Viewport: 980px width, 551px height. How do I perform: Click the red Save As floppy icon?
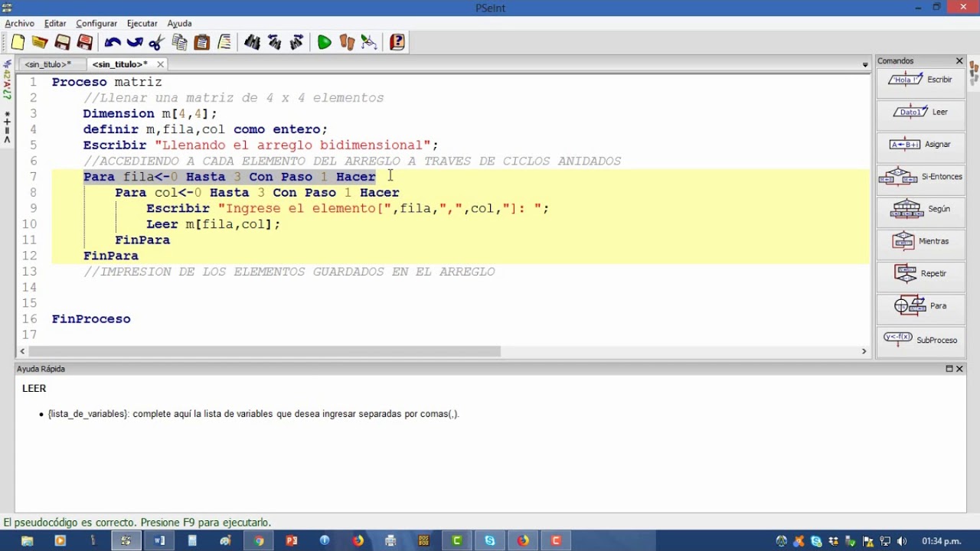point(85,43)
